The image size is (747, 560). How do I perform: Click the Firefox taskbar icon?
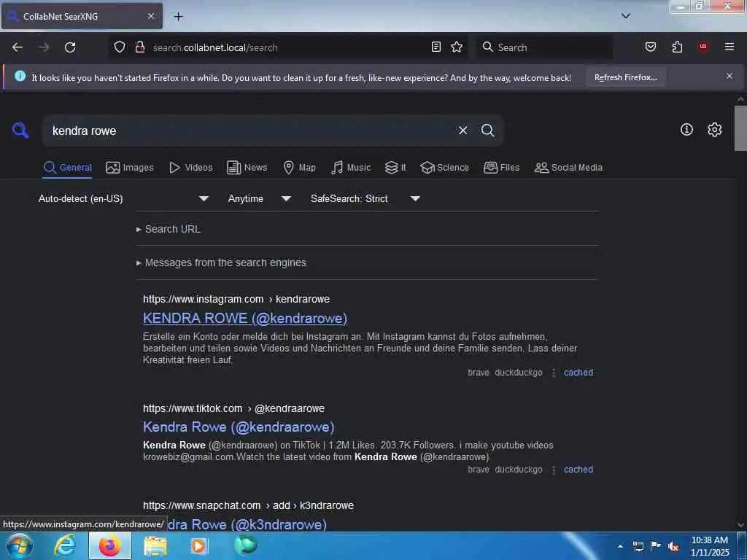110,545
